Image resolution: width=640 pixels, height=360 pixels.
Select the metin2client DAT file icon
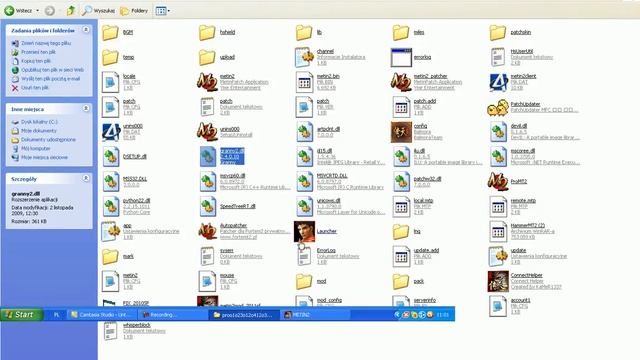(498, 82)
